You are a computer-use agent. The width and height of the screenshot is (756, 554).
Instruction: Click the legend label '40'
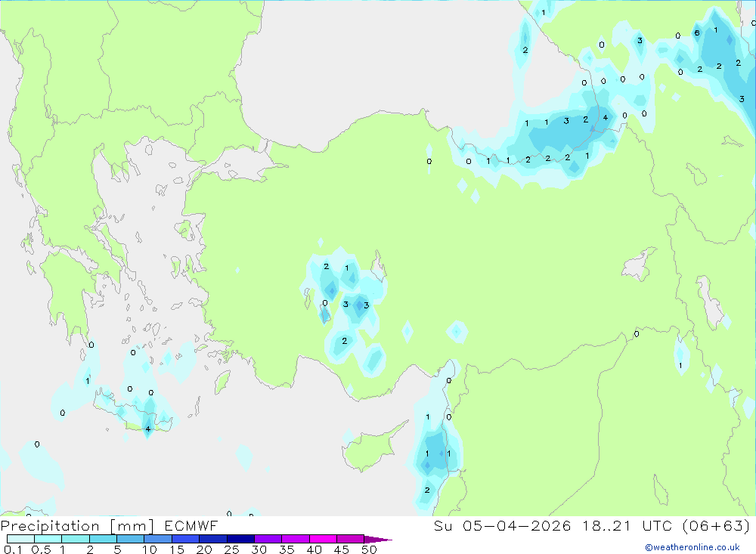(x=314, y=549)
